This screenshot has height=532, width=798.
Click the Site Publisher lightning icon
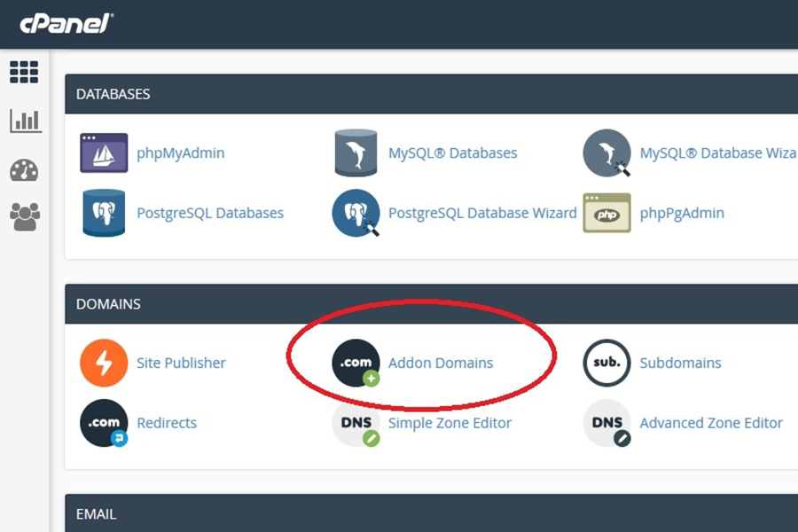[104, 363]
